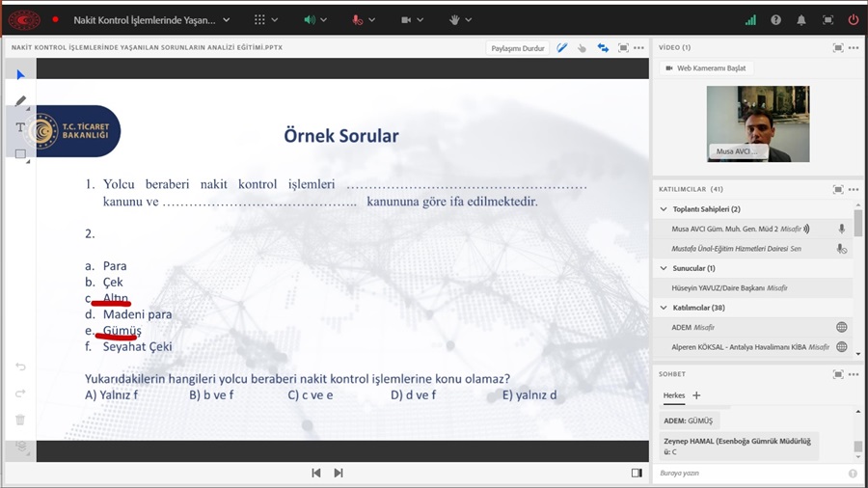This screenshot has height=488, width=868.
Task: Click the Paylaşımı Durdur button
Action: click(518, 48)
